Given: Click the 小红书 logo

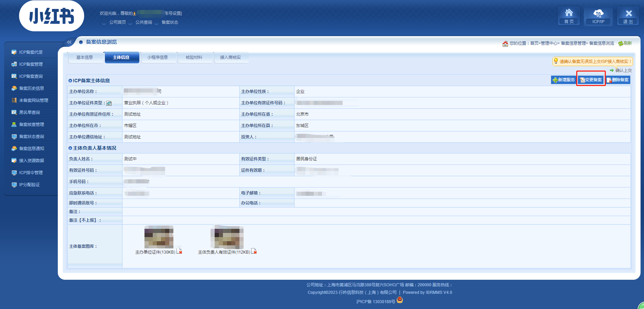Looking at the screenshot, I should [x=52, y=16].
